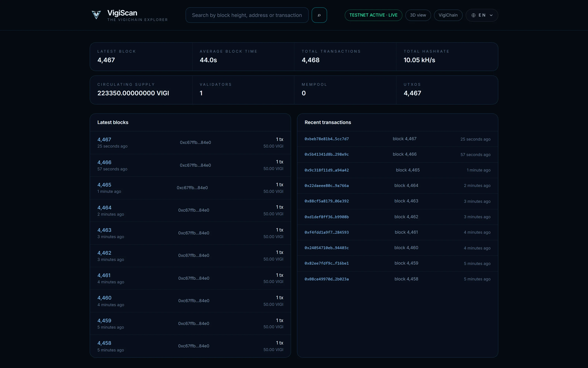The height and width of the screenshot is (368, 588).
Task: Click the 'Recent transactions' panel heading
Action: coord(328,122)
